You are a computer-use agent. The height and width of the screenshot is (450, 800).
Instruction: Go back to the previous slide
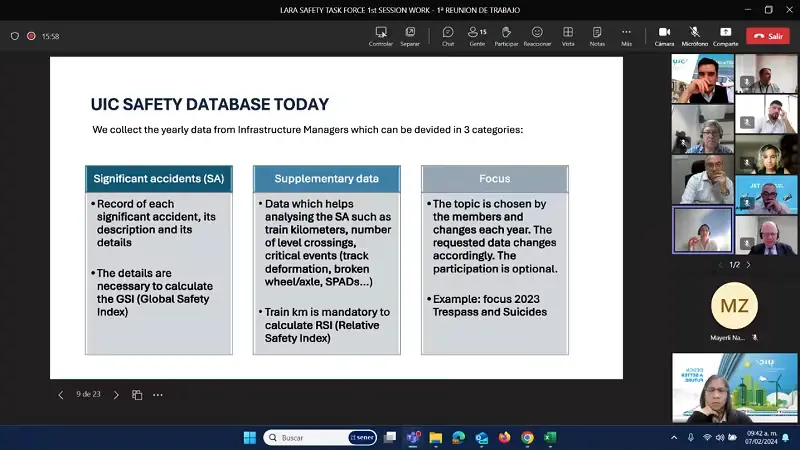coord(61,395)
